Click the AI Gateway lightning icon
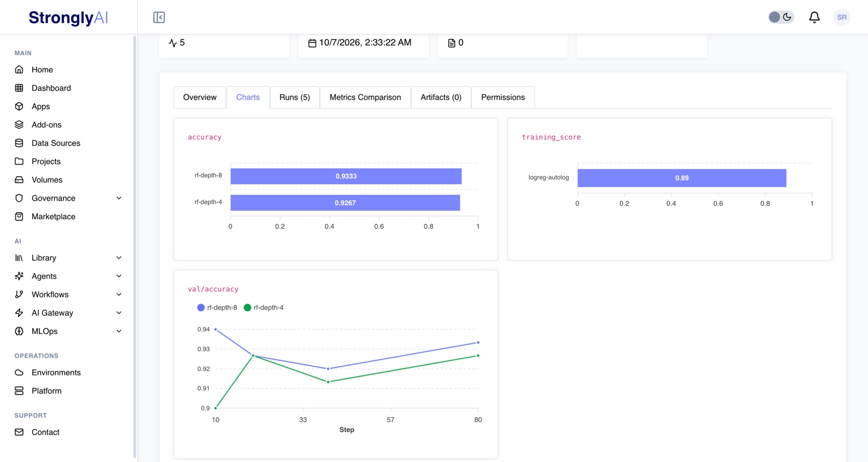The width and height of the screenshot is (868, 462). pos(19,313)
